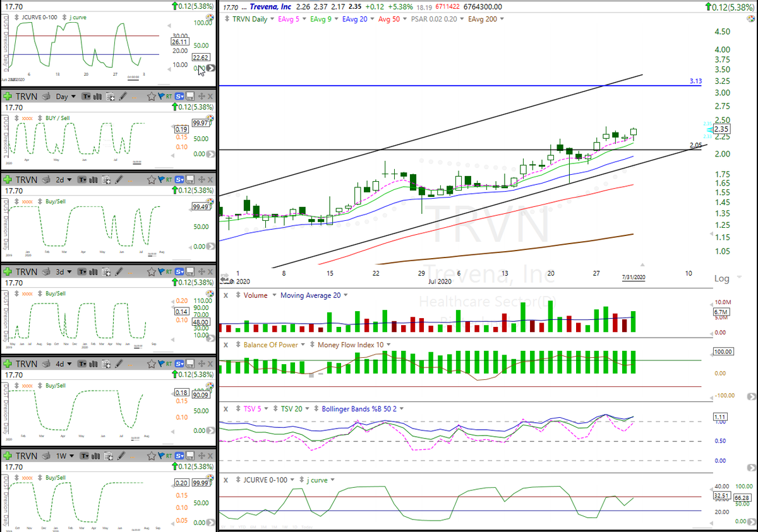Click TRVN symbol in Day panel
Image resolution: width=758 pixels, height=532 pixels.
pyautogui.click(x=27, y=97)
